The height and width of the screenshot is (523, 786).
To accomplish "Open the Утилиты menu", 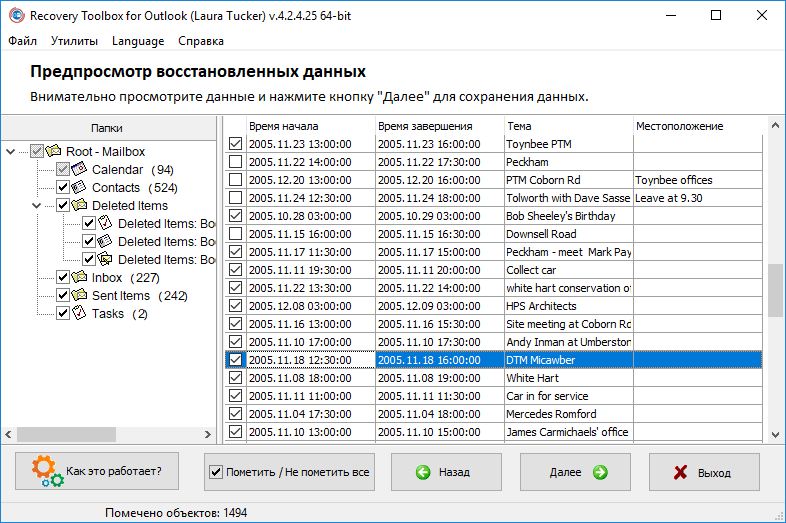I will 74,41.
